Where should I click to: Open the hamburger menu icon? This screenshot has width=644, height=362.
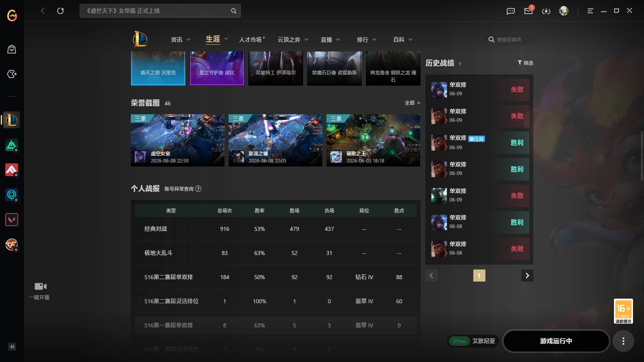(590, 11)
